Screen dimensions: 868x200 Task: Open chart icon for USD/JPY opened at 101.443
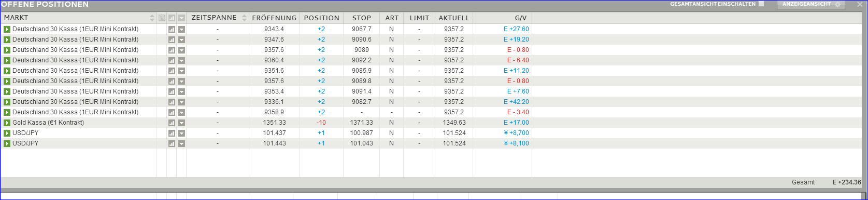coord(172,143)
